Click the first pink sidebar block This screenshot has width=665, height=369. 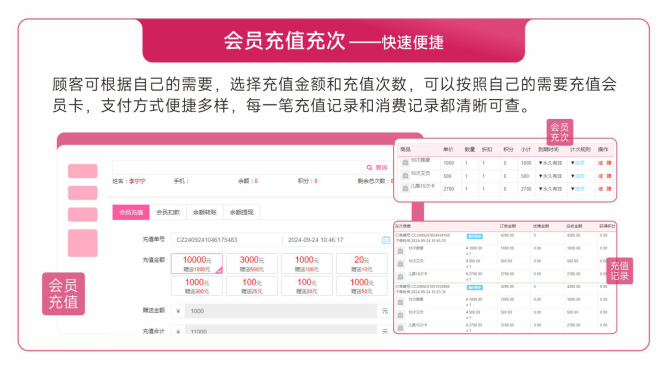[83, 171]
